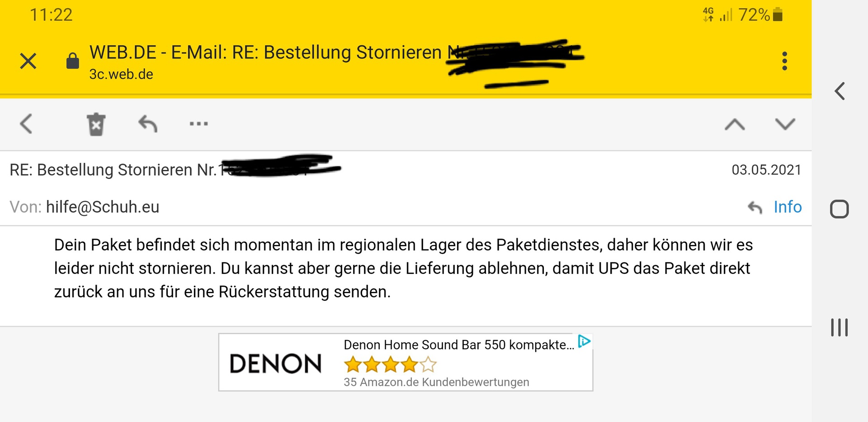This screenshot has width=868, height=422.
Task: Open the three-dot browser menu
Action: point(784,61)
